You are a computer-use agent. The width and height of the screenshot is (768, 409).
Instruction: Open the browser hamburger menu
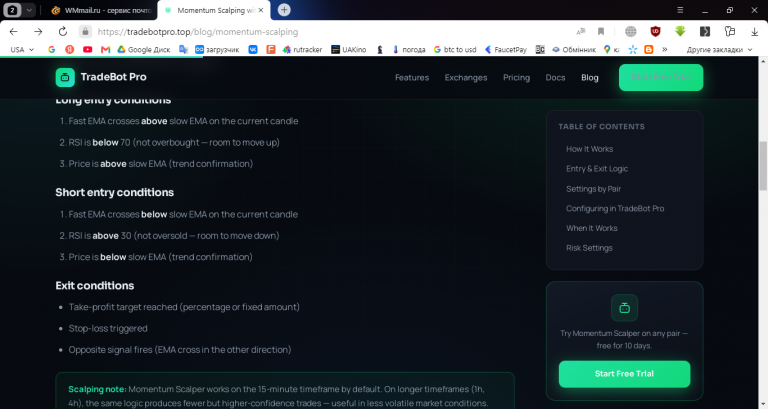pos(680,10)
